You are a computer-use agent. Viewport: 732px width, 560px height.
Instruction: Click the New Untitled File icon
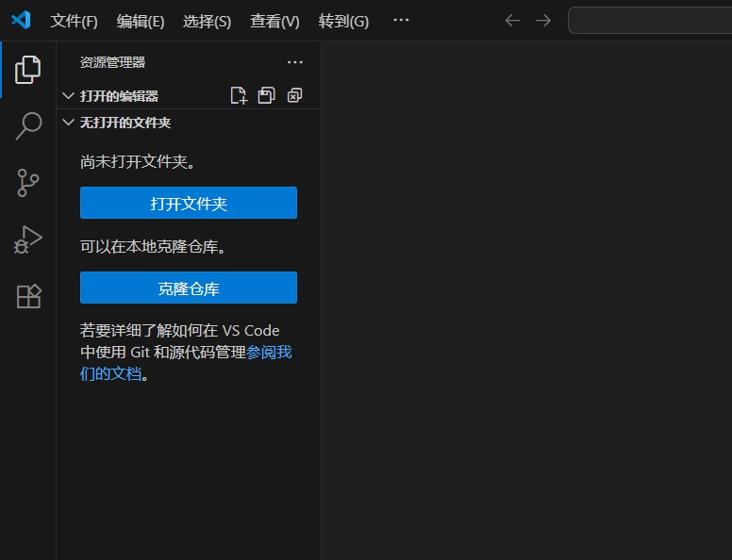coord(239,95)
